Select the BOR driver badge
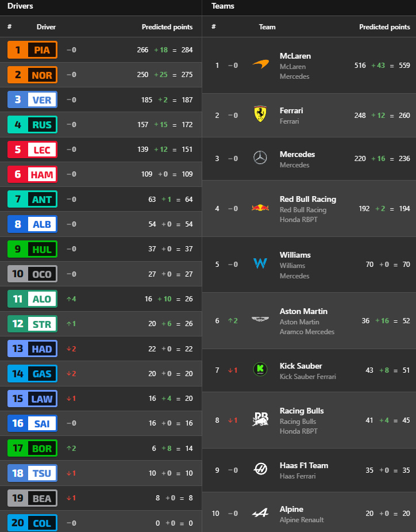Image resolution: width=416 pixels, height=532 pixels. click(x=33, y=448)
